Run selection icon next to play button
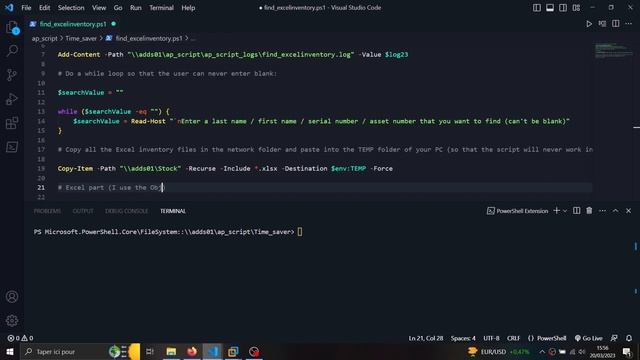 pos(602,24)
